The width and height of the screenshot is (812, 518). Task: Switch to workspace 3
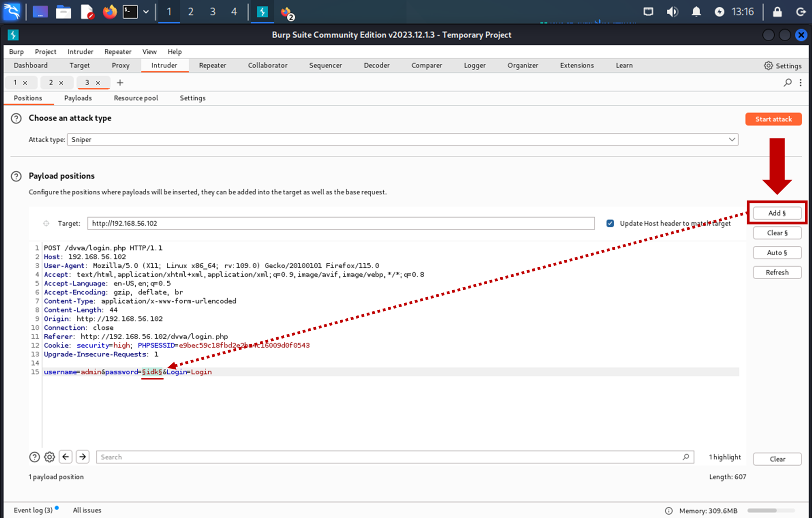pos(212,12)
